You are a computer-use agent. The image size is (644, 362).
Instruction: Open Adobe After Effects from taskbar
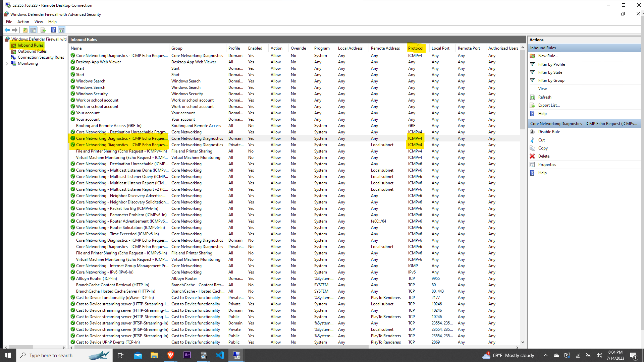[x=187, y=355]
